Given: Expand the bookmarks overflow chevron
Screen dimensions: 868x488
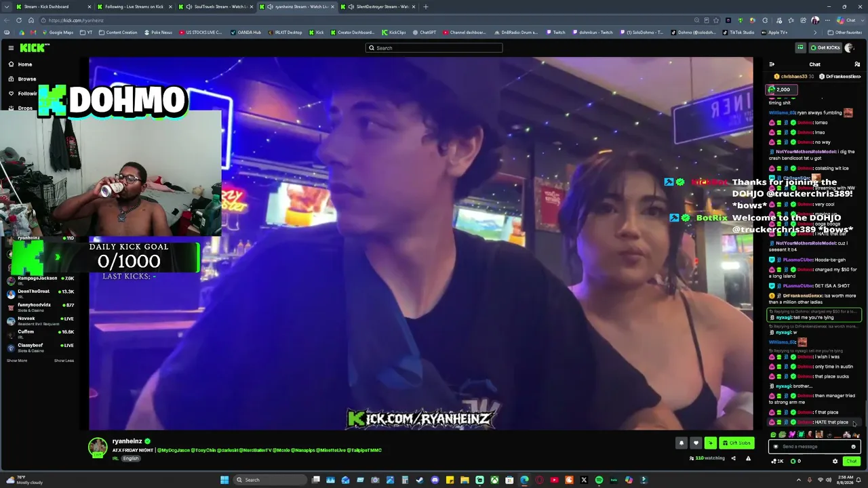Looking at the screenshot, I should 815,33.
